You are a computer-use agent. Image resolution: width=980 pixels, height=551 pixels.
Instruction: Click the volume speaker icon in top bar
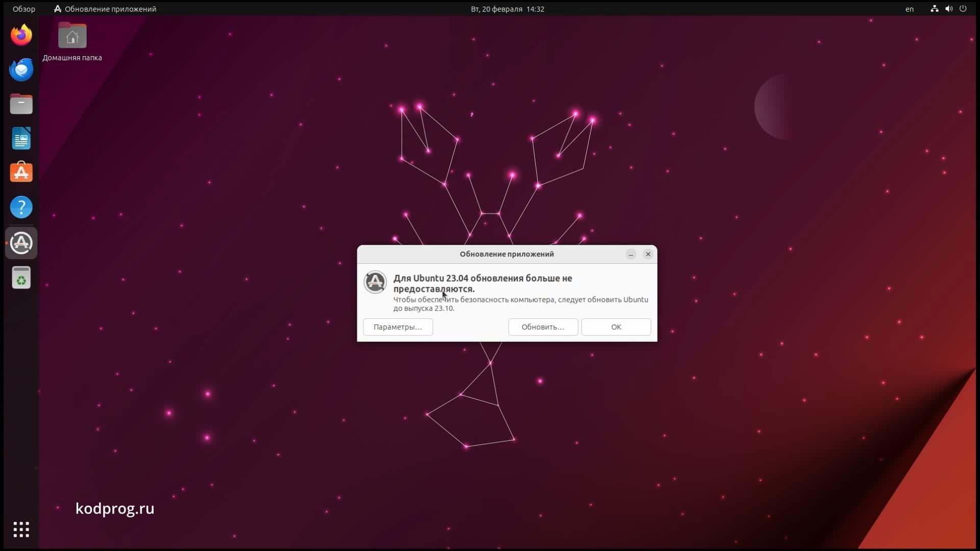coord(948,9)
